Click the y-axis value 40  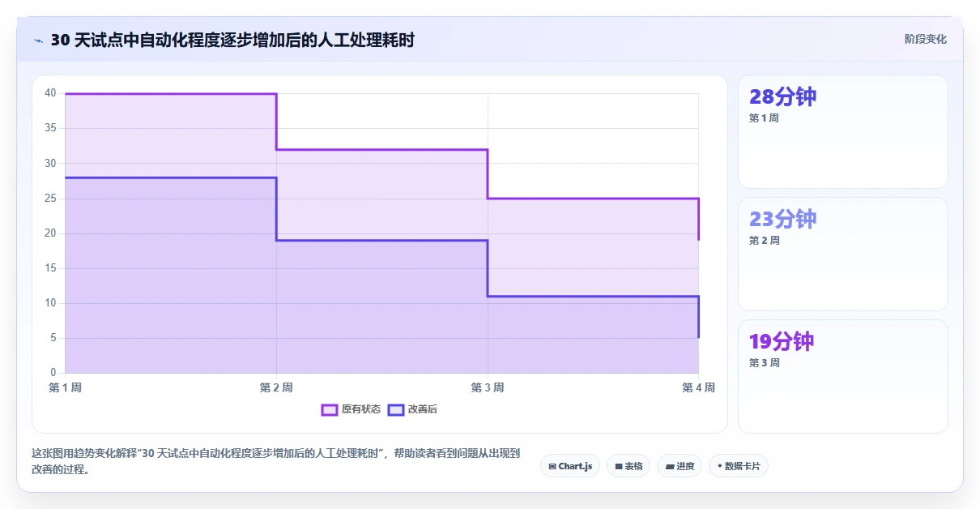50,93
